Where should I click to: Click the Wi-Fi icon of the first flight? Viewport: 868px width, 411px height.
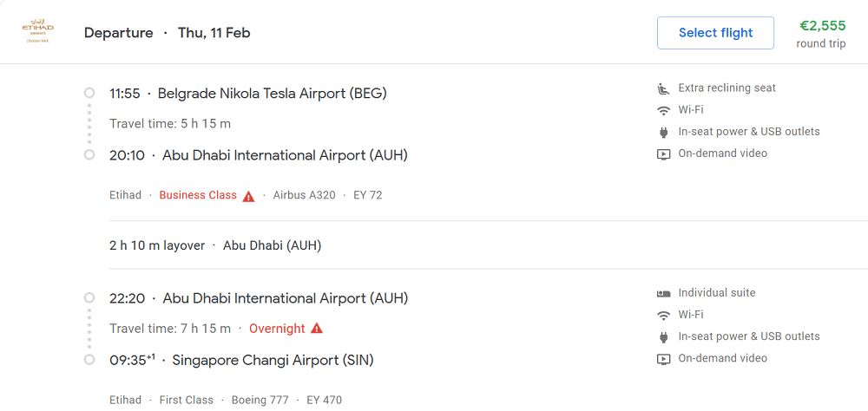[662, 110]
